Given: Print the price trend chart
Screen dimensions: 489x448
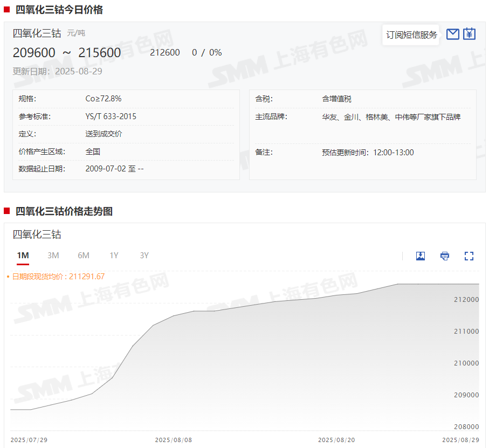Looking at the screenshot, I should point(445,256).
